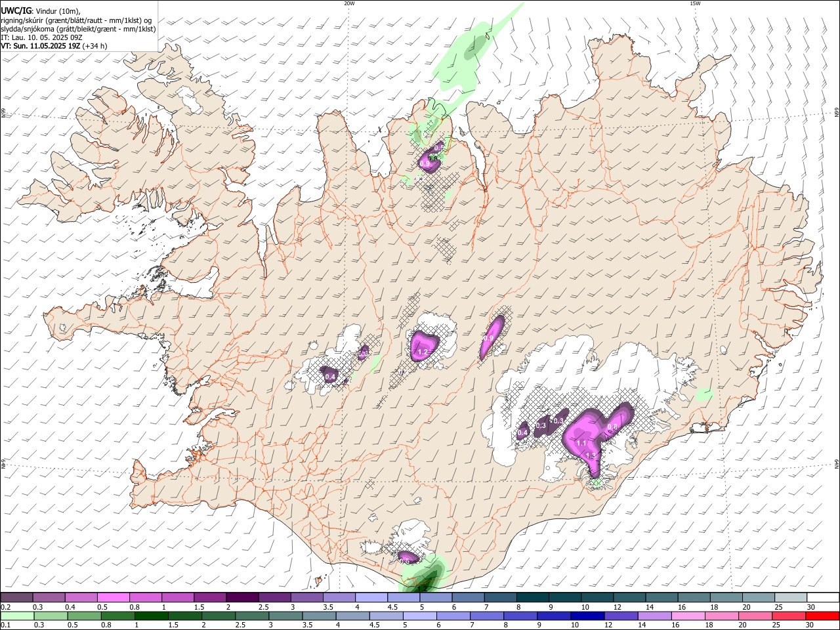840x630 pixels.
Task: Click the 'slydda/snjókoma' snow legend line
Action: (79, 29)
